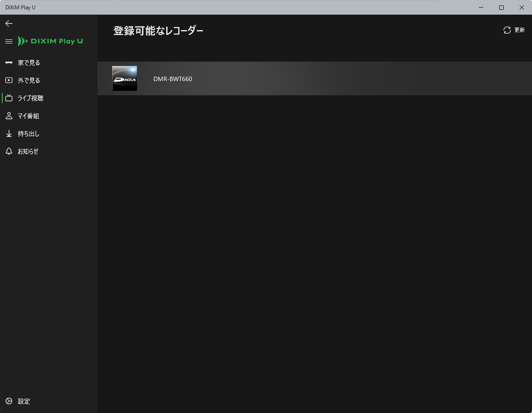Open the 設定 text label
Image resolution: width=532 pixels, height=413 pixels.
(24, 401)
